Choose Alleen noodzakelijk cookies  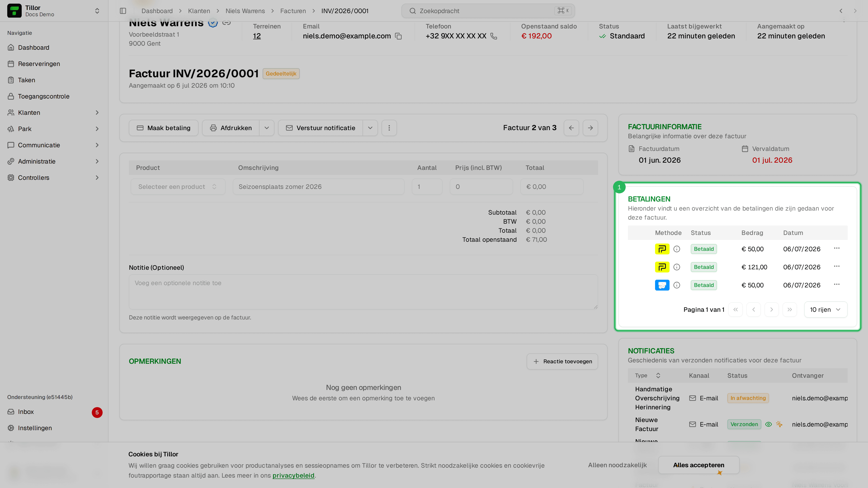pyautogui.click(x=617, y=465)
